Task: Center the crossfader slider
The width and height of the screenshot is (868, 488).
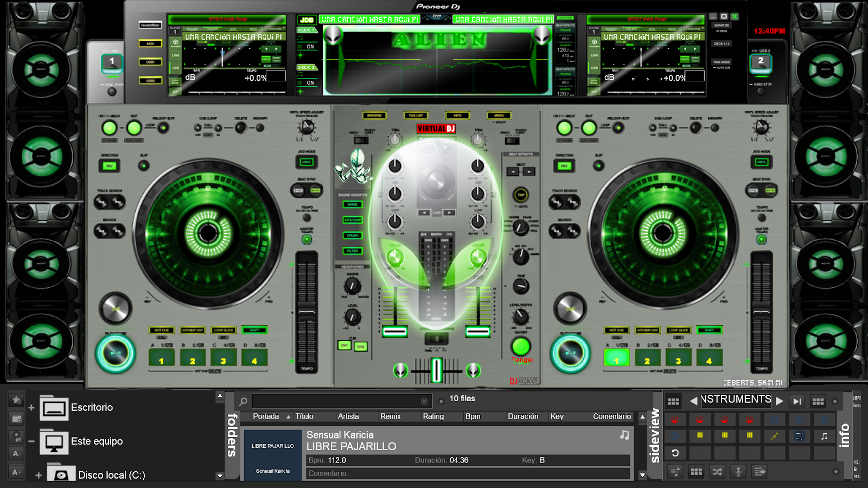Action: click(436, 369)
